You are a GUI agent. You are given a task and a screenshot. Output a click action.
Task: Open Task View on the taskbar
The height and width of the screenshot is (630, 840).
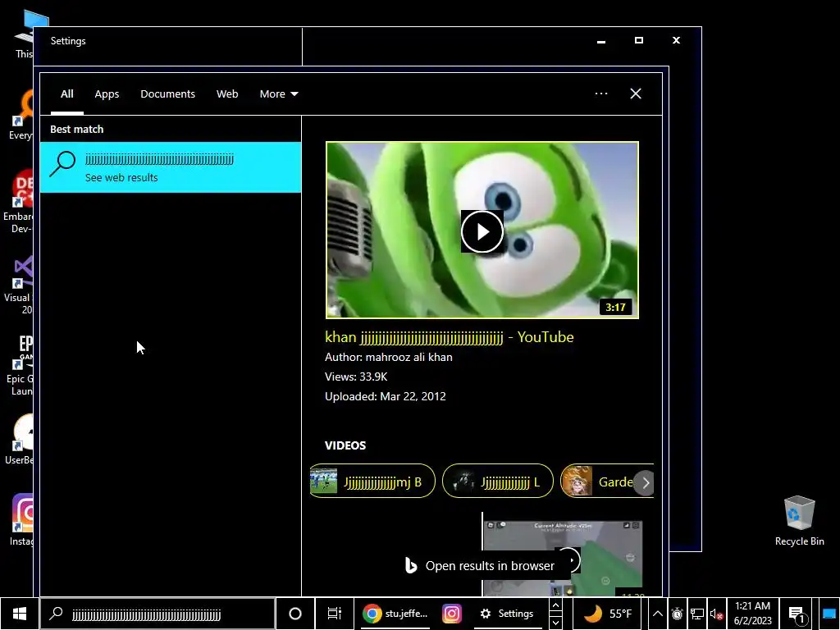[335, 614]
